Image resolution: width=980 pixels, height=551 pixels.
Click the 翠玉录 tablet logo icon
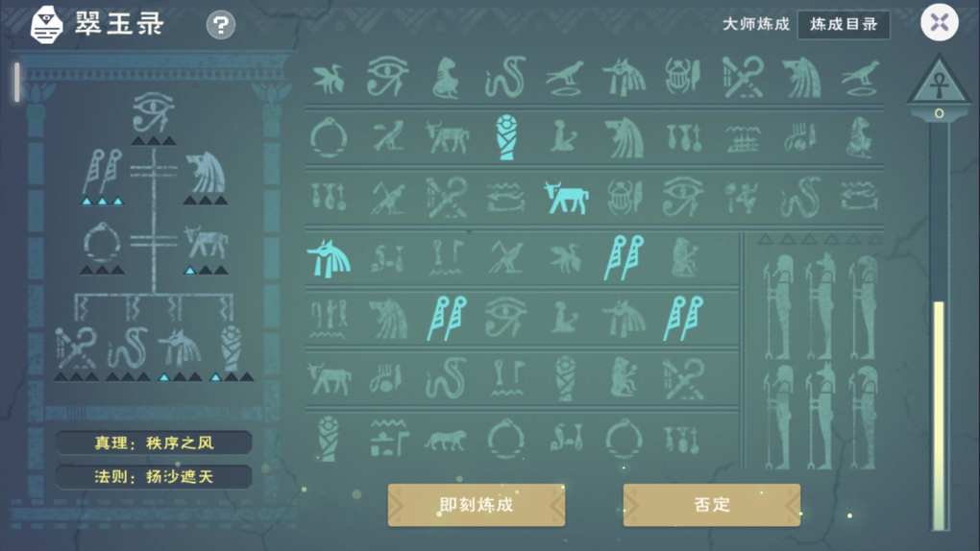(47, 25)
